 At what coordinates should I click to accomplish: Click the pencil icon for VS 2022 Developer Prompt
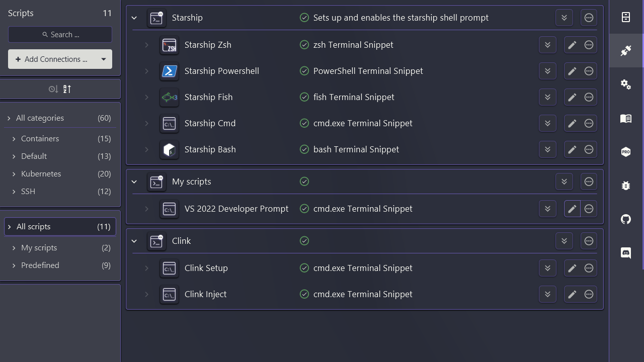(x=572, y=209)
